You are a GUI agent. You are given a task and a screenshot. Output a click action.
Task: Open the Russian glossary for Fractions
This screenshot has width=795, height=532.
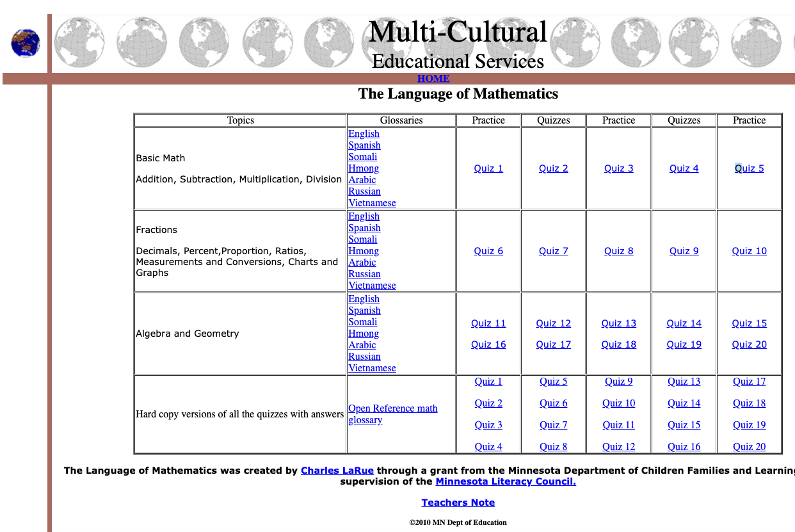click(364, 273)
